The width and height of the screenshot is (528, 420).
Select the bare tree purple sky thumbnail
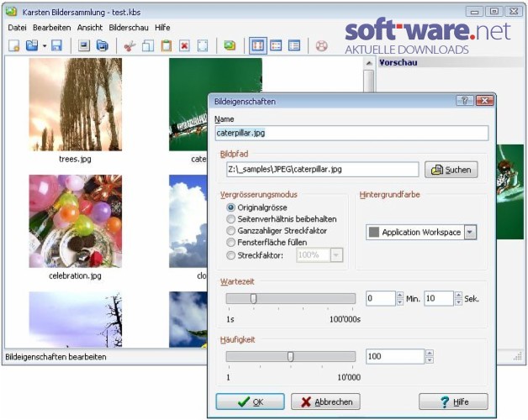click(x=76, y=319)
